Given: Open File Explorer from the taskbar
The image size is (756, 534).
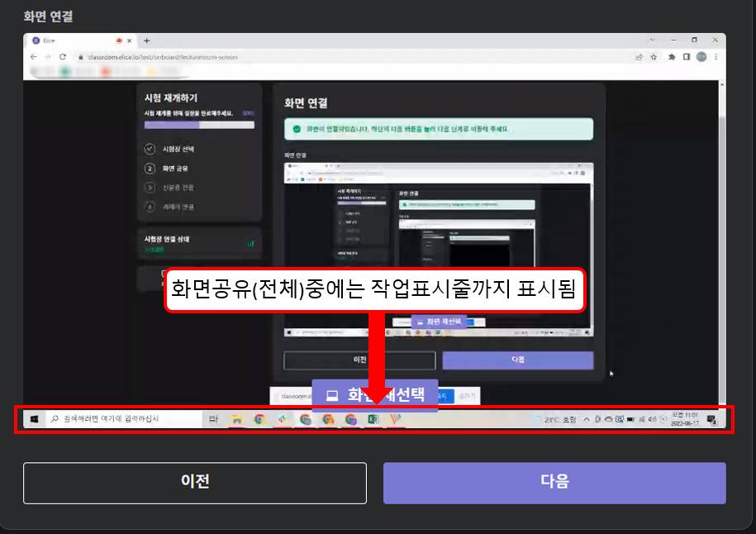Looking at the screenshot, I should [236, 420].
